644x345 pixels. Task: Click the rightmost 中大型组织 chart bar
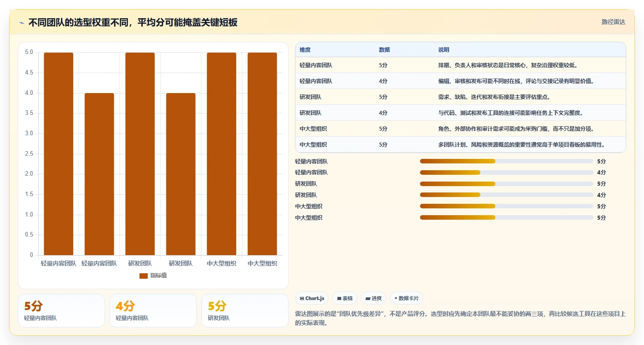point(262,154)
